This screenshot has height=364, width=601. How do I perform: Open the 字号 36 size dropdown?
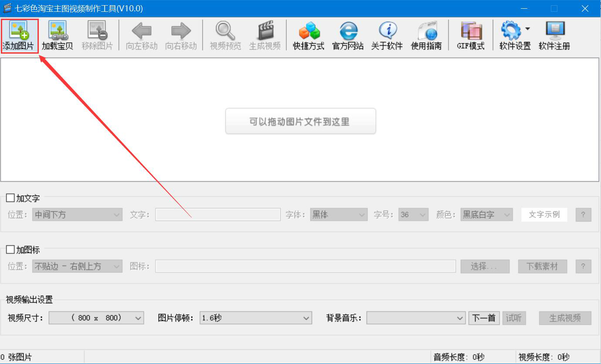(x=414, y=214)
